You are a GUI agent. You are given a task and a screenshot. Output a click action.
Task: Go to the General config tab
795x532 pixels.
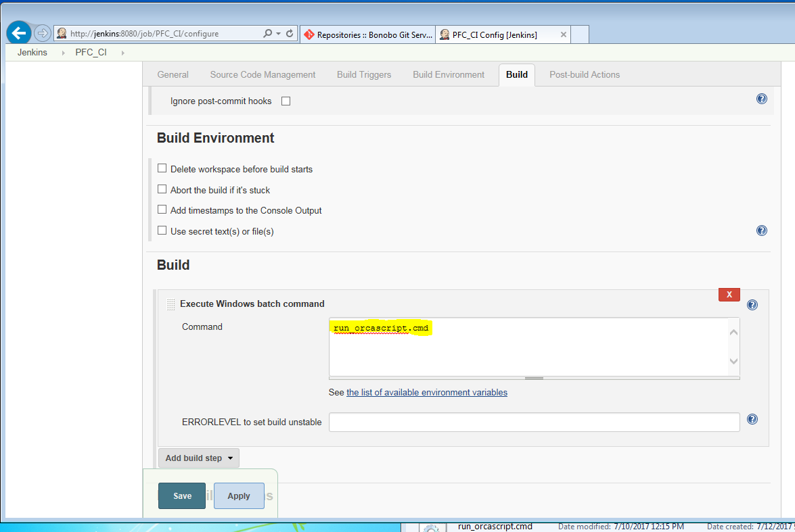coord(173,74)
